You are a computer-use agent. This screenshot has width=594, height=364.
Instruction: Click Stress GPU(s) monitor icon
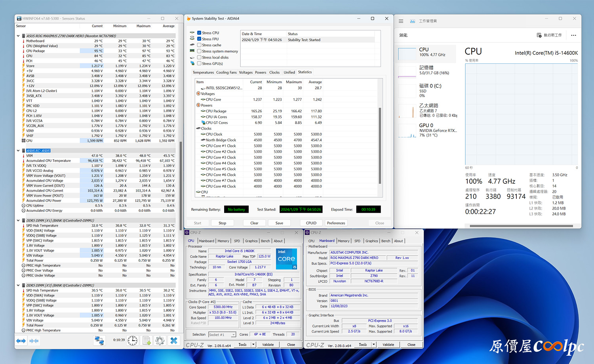(192, 63)
